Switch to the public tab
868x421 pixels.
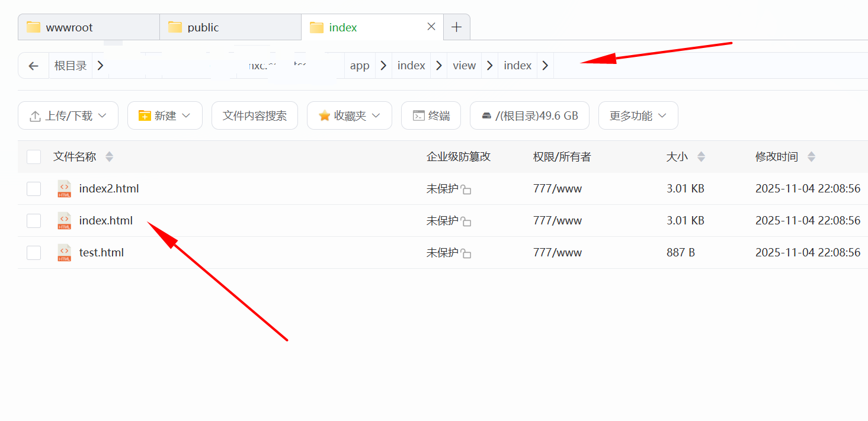coord(230,27)
